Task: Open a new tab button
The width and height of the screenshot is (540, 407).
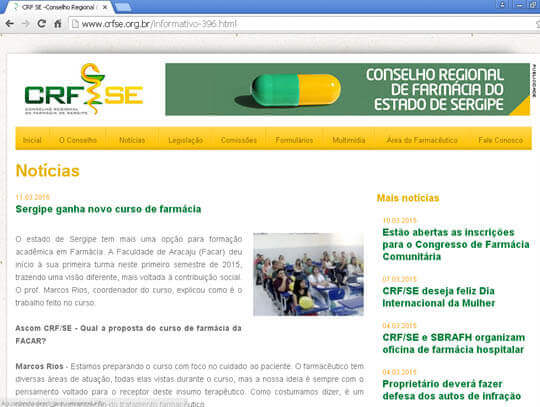Action: coord(123,7)
